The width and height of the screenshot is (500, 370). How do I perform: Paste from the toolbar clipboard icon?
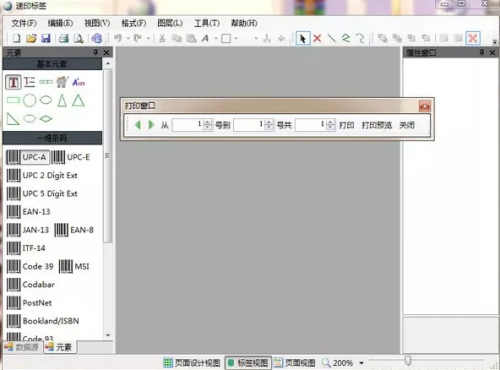click(191, 38)
